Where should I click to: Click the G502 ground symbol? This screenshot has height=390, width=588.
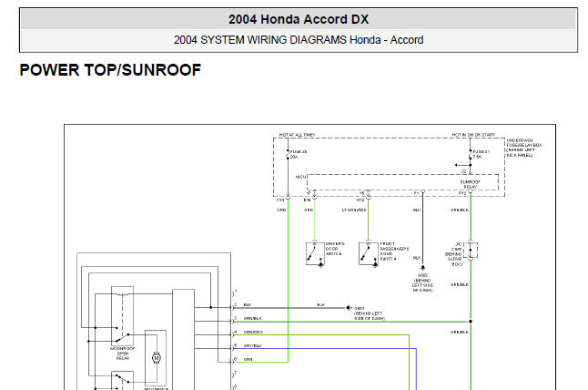tap(422, 268)
